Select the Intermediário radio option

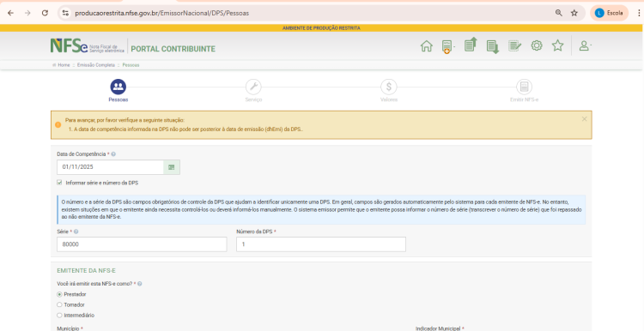[x=59, y=316]
